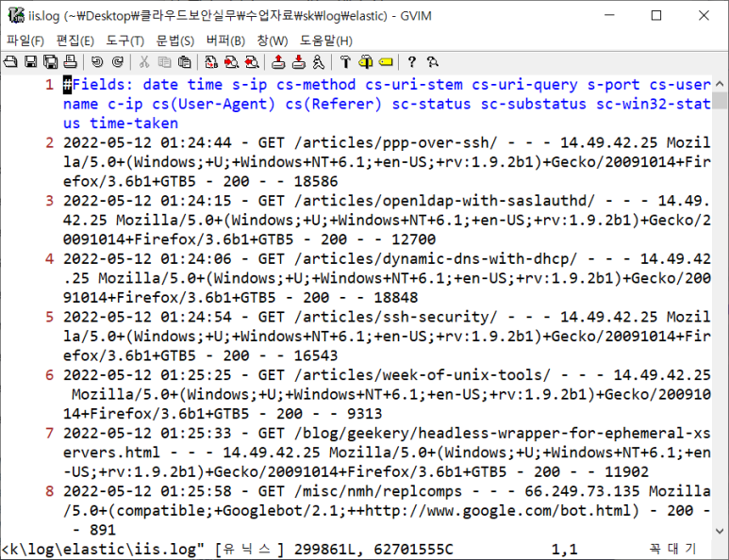
Task: Click the vertical scrollbar thumb
Action: tap(720, 100)
